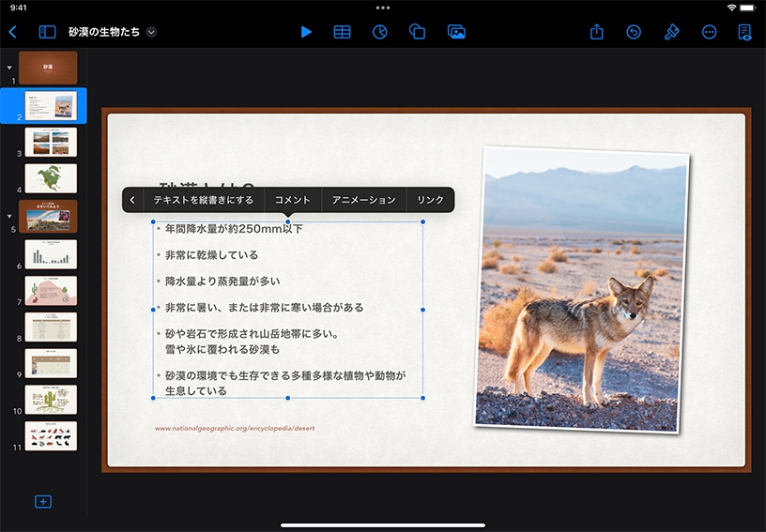Open the chart insert icon
The height and width of the screenshot is (532, 766).
[379, 32]
